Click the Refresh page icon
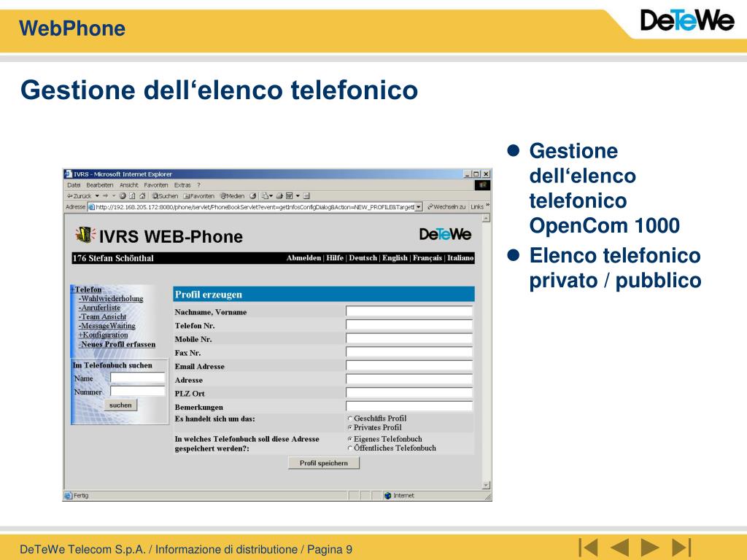 [x=133, y=195]
